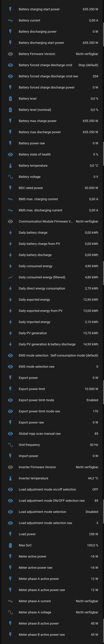This screenshot has width=104, height=644.
Task: Click the Max SoC battery icon
Action: (x=10, y=545)
